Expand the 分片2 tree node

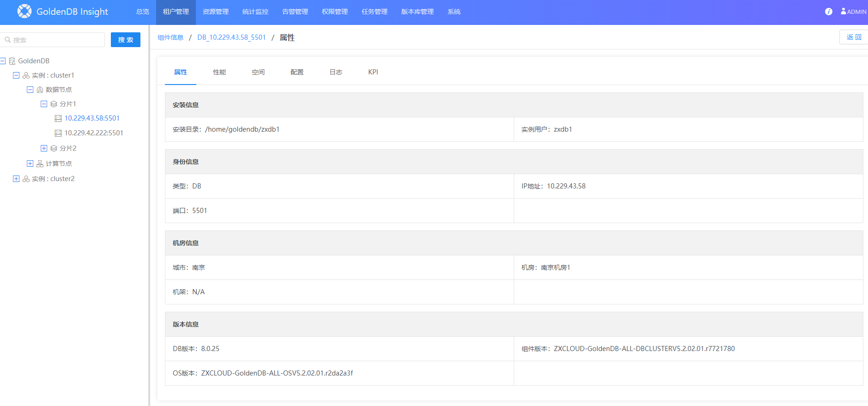(44, 148)
